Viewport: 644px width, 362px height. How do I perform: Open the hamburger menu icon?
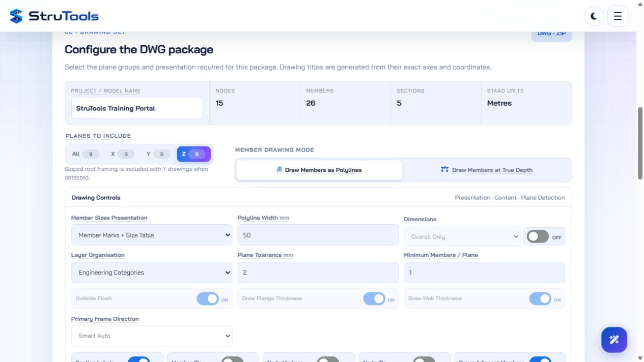[x=618, y=16]
